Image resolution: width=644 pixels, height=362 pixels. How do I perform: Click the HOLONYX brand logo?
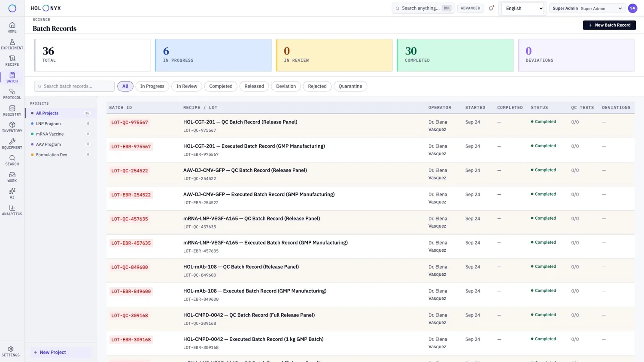point(46,8)
